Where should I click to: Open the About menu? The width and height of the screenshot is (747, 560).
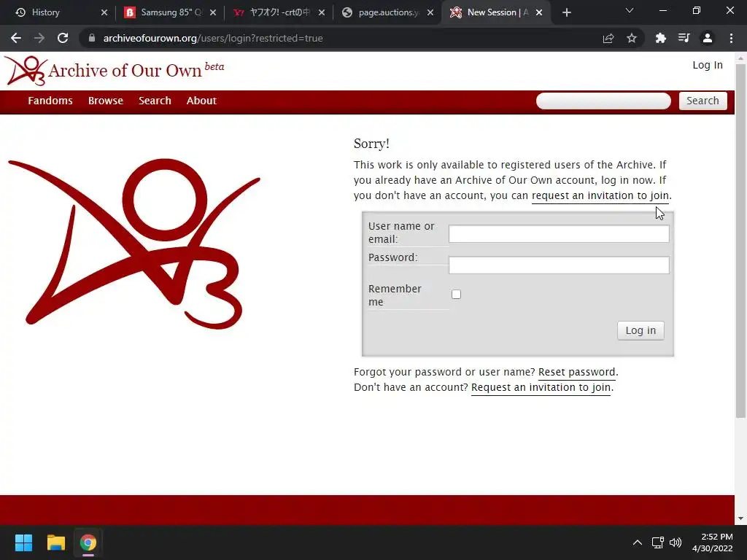201,101
